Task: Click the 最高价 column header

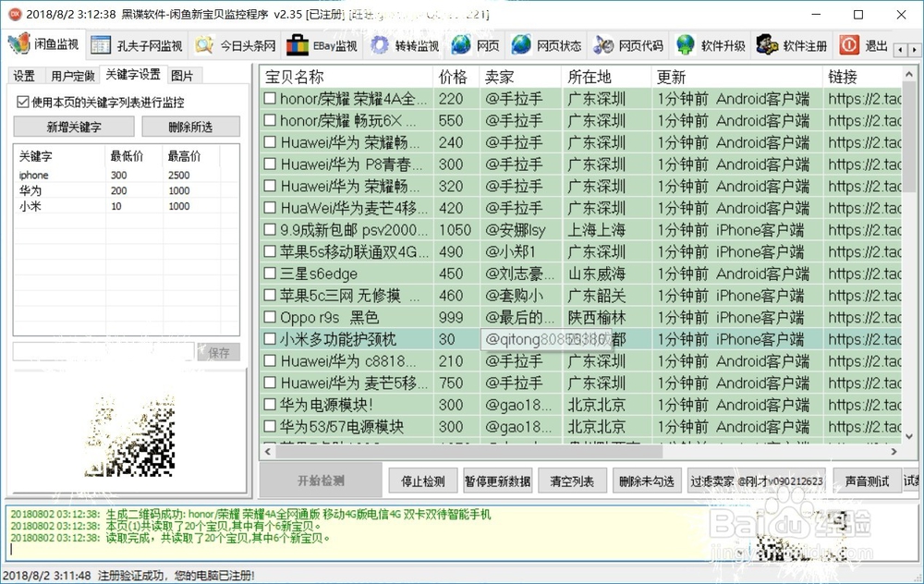Action: pos(191,156)
